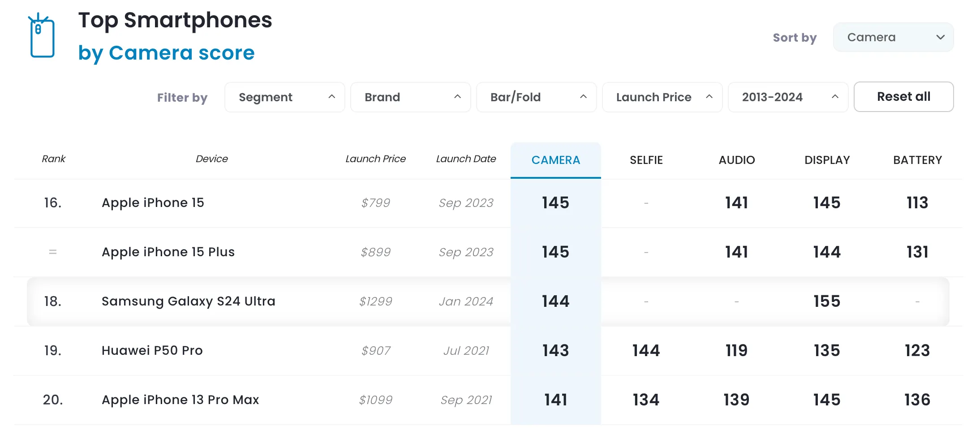
Task: Select the BATTERY column header
Action: pos(917,160)
